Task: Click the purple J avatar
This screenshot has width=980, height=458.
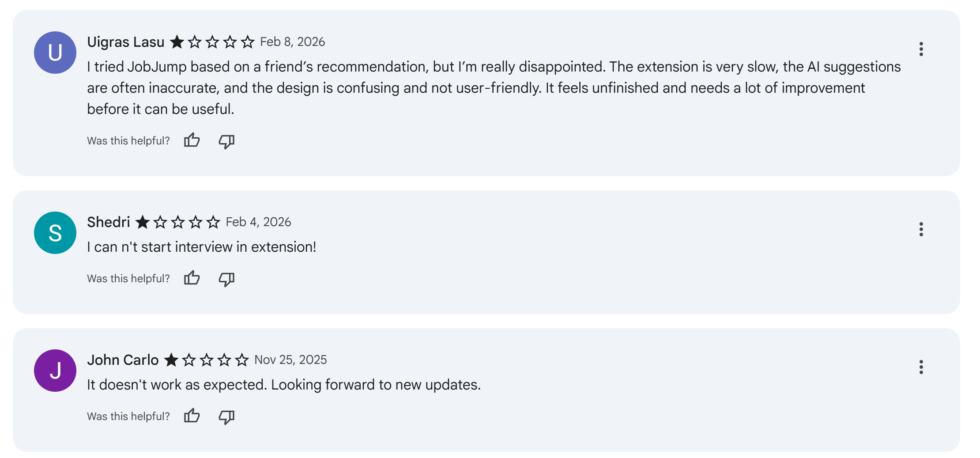Action: (x=55, y=371)
